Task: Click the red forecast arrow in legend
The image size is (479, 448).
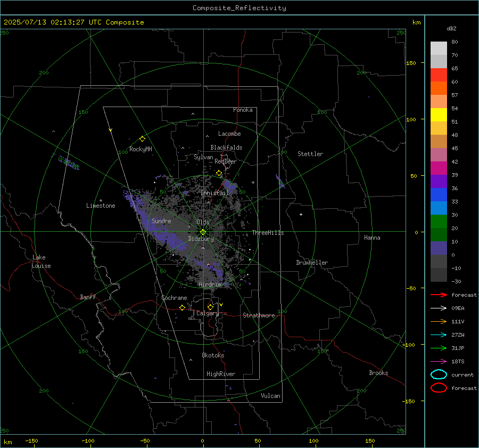Action: tap(439, 295)
